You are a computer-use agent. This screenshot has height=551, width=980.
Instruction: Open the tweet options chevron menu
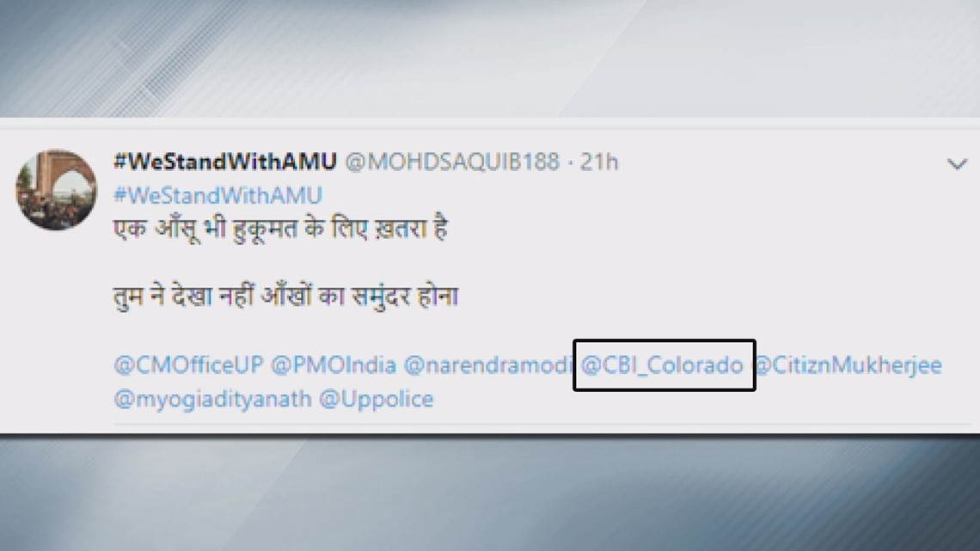tap(957, 164)
